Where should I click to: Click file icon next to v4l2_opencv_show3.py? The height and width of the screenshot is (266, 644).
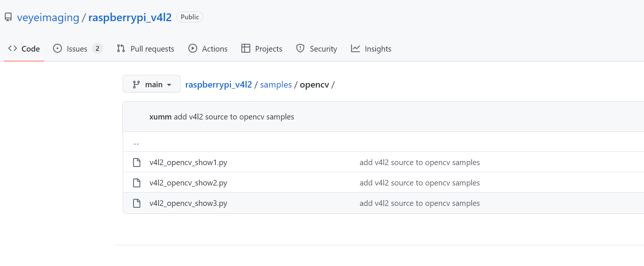click(x=137, y=203)
